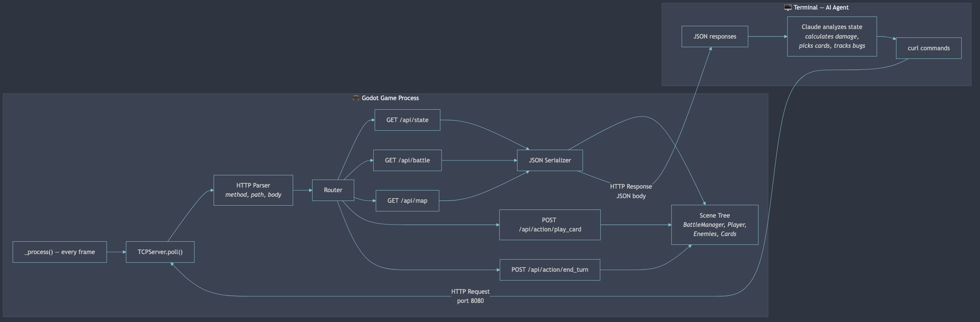Select the Claude analyzes state node
980x322 pixels.
coord(832,36)
